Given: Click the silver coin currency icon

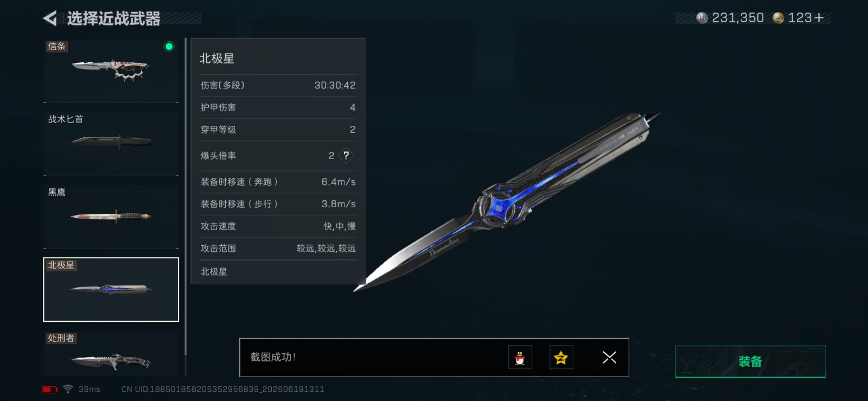Looking at the screenshot, I should 702,18.
